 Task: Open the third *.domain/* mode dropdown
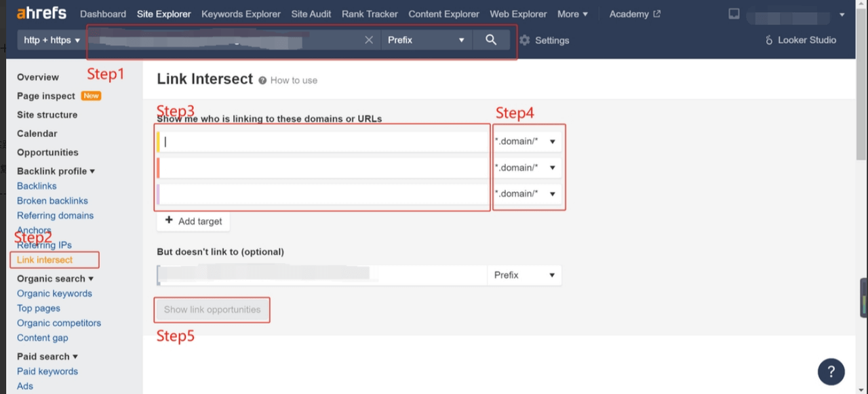point(526,193)
